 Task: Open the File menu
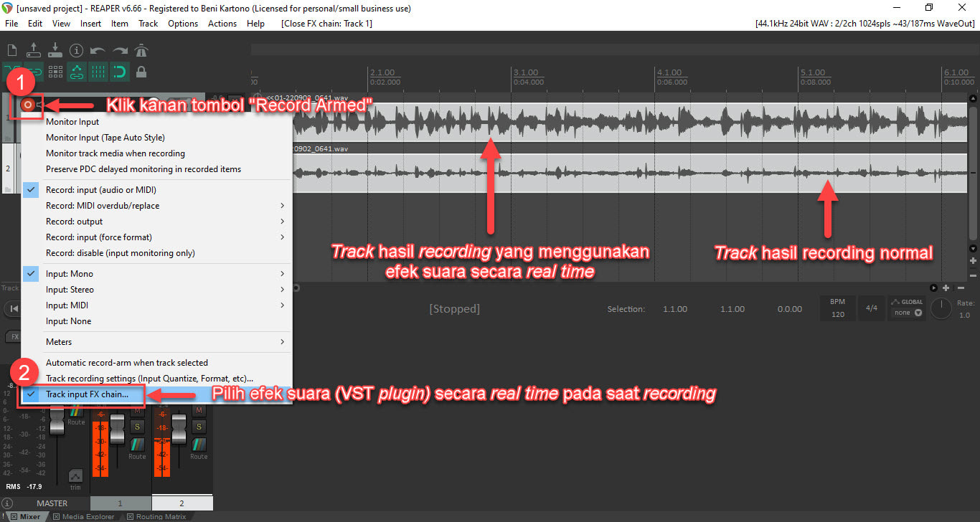[x=11, y=24]
